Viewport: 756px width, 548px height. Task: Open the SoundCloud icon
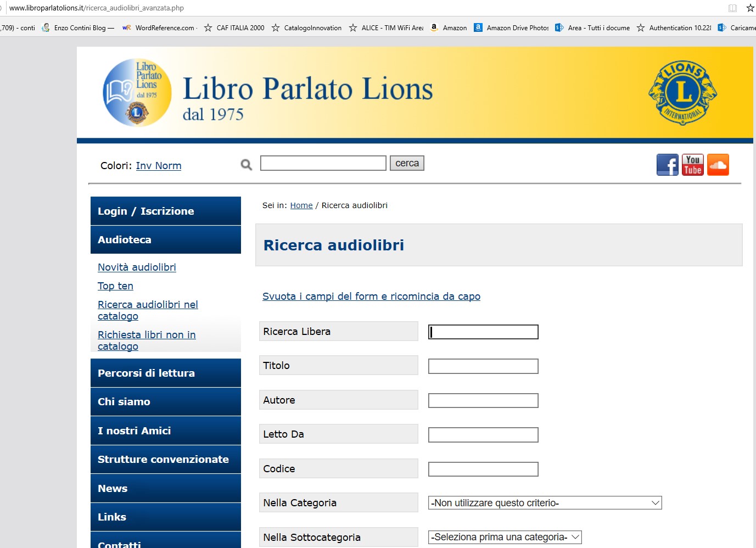coord(718,165)
